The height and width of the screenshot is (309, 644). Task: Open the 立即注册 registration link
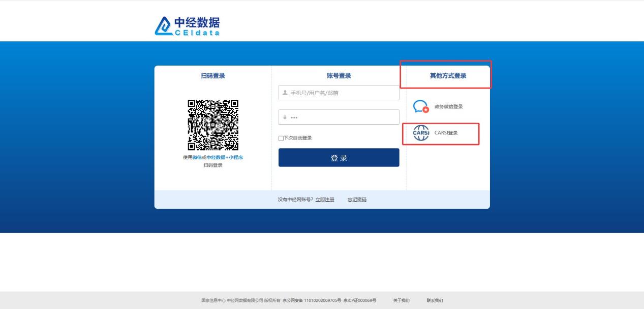point(325,200)
